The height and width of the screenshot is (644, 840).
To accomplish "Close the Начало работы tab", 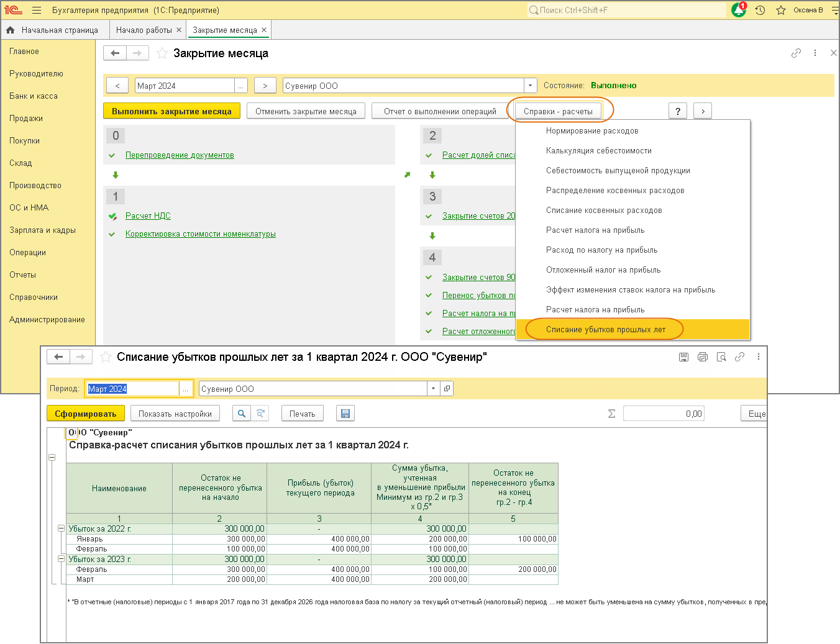I will (179, 30).
